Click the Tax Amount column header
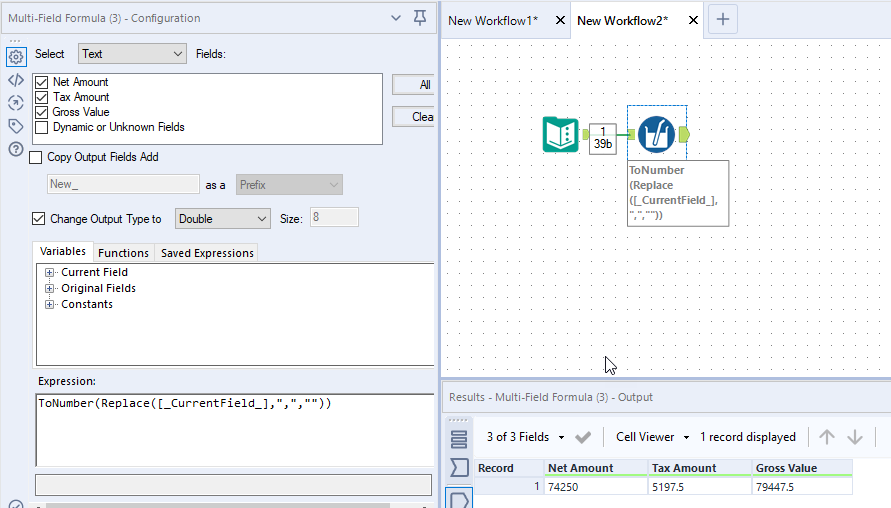891x508 pixels. (x=700, y=468)
